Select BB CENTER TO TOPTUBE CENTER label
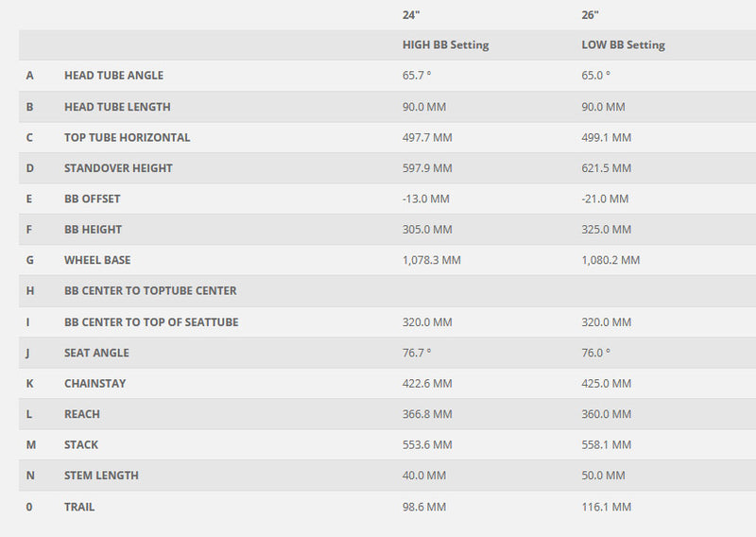This screenshot has height=537, width=756. (x=150, y=291)
